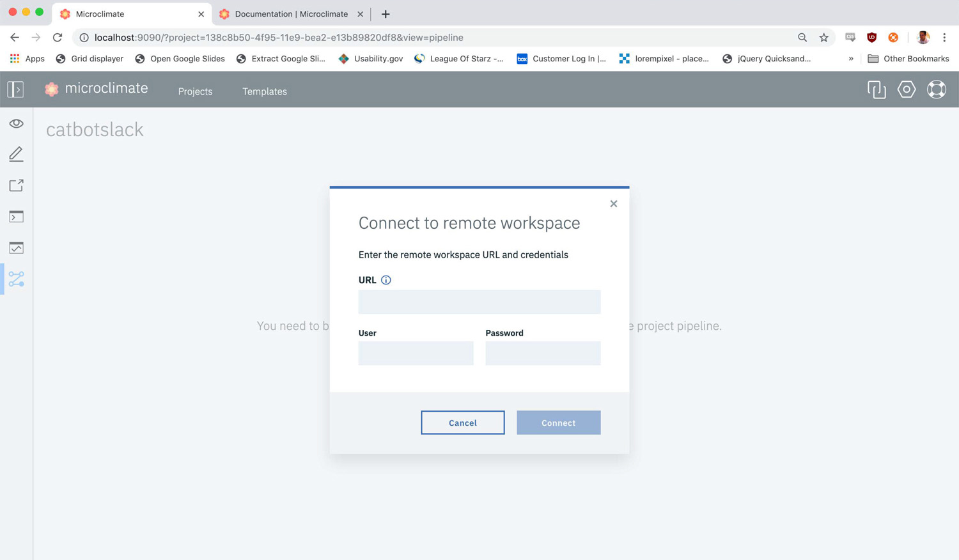Open the app in external tab icon
Viewport: 959px width, 560px height.
(x=16, y=185)
